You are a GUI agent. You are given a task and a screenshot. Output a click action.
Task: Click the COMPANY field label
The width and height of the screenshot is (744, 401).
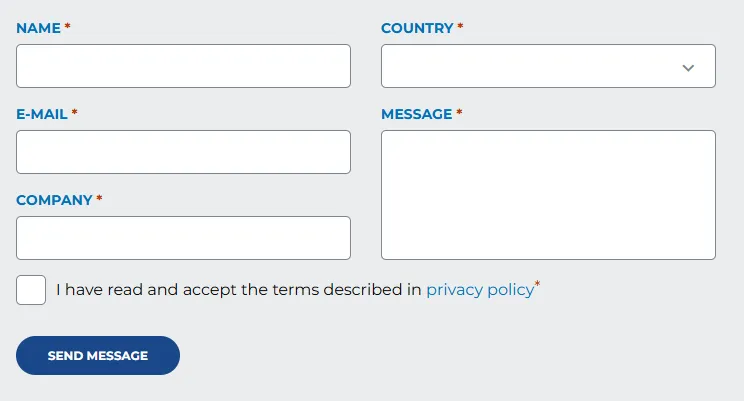click(x=54, y=200)
